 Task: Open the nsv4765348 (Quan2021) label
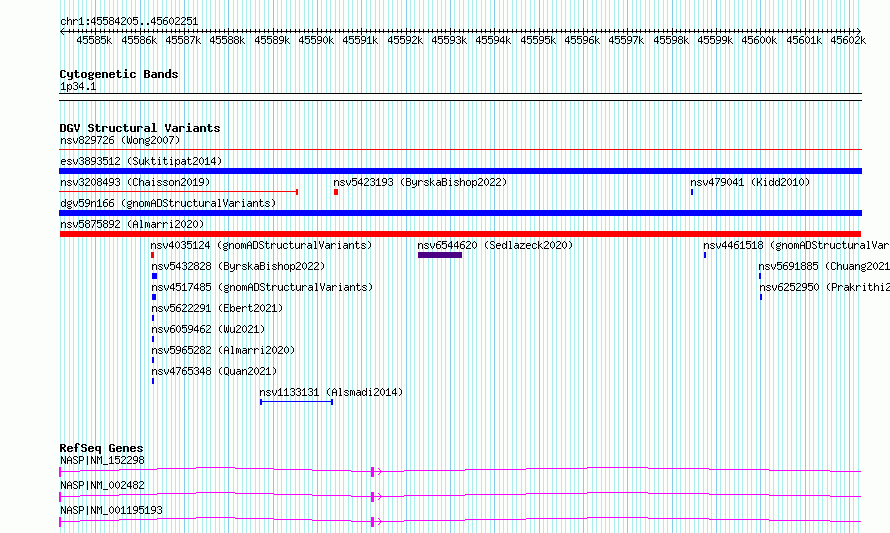tap(214, 371)
